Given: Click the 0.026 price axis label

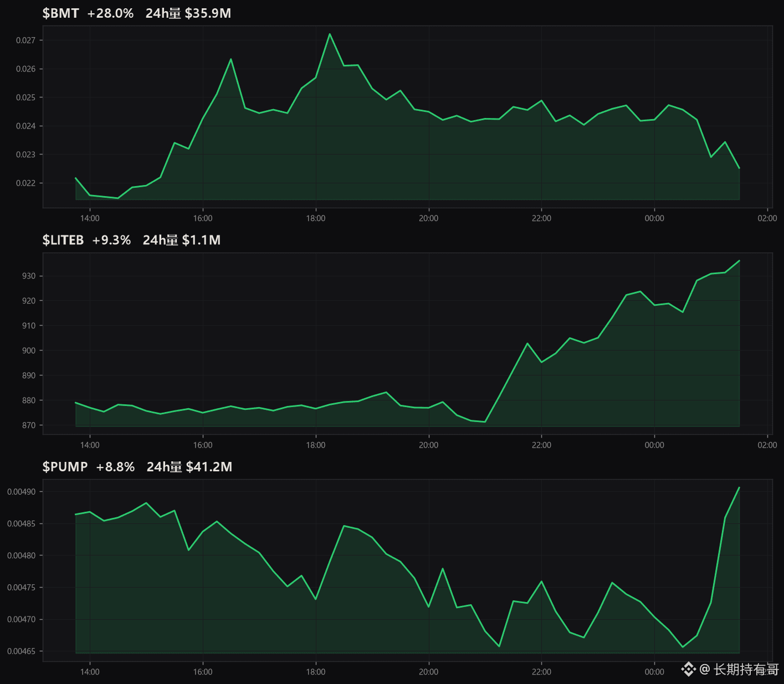Looking at the screenshot, I should (25, 69).
